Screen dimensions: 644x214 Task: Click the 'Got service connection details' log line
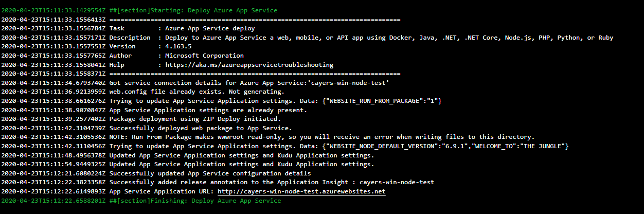point(195,83)
